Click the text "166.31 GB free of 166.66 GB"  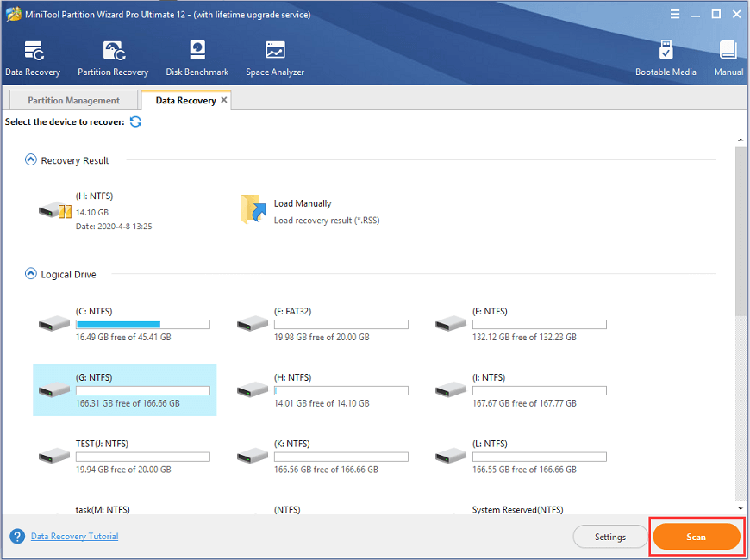coord(128,403)
